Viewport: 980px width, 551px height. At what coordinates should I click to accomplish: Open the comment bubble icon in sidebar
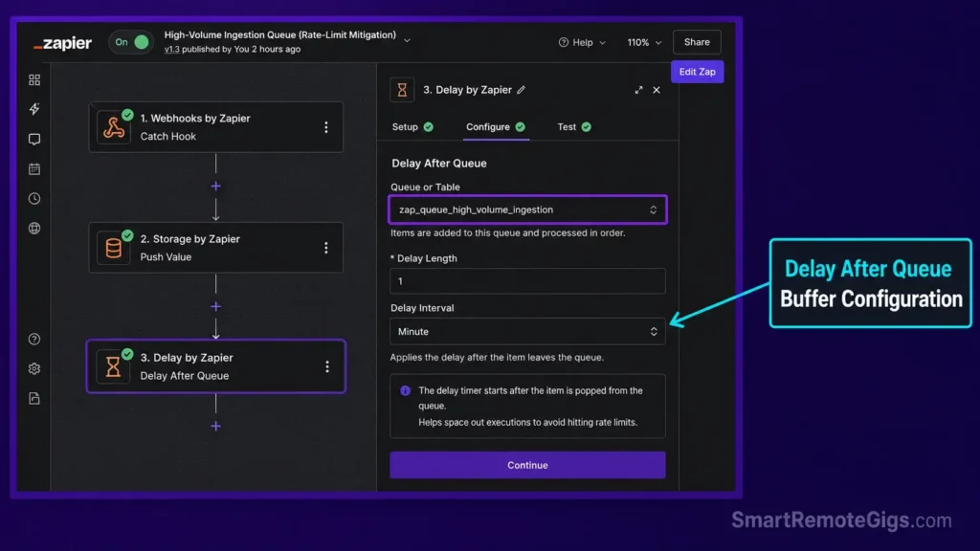34,140
